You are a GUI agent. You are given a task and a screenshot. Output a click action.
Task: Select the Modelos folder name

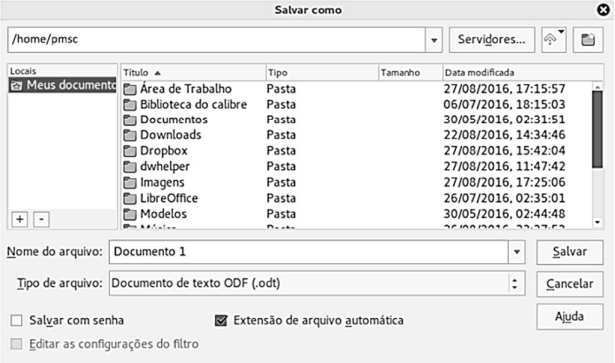(164, 214)
